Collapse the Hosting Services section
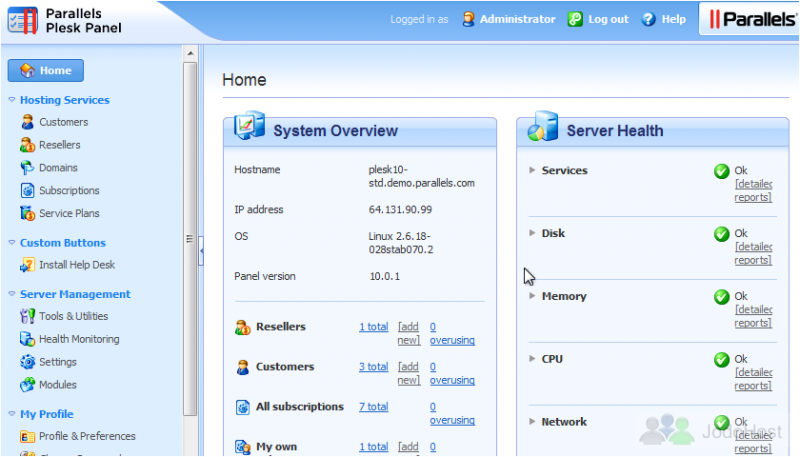 (12, 100)
